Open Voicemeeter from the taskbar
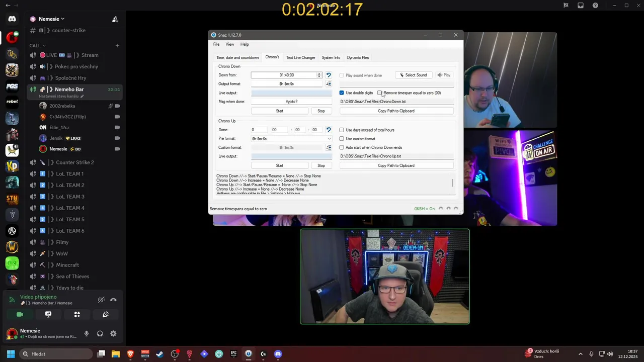Screen dimensions: 644x362 tap(145, 354)
